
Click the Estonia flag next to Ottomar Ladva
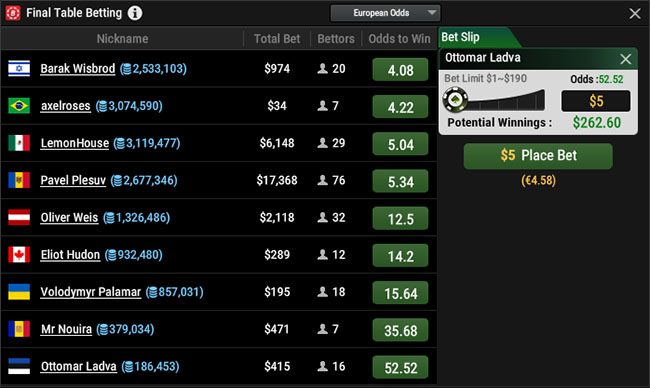pos(19,366)
